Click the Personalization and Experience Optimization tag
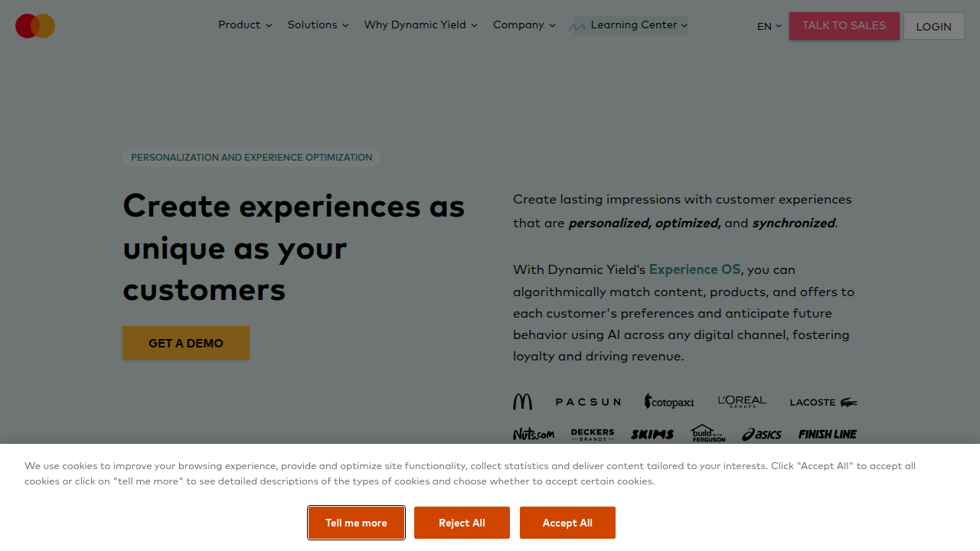 [x=251, y=157]
